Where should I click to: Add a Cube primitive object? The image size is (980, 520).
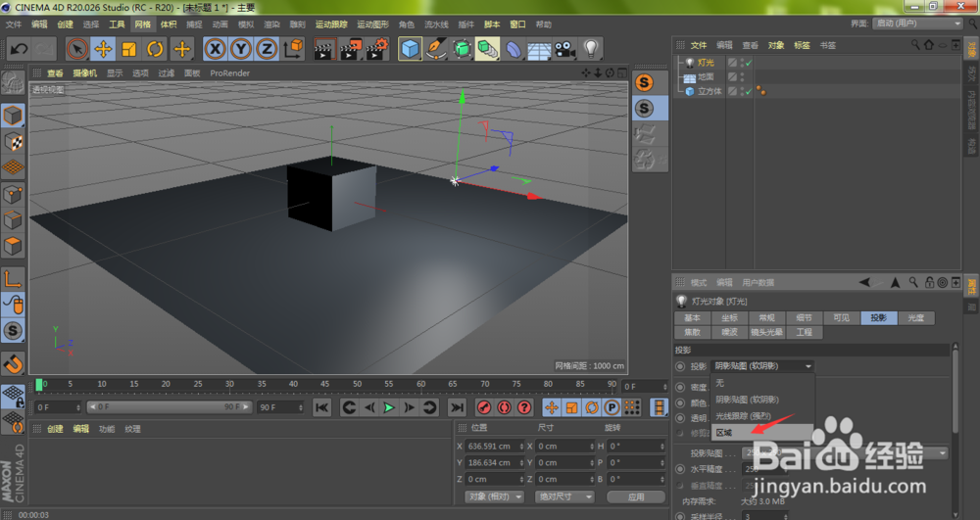coord(410,49)
